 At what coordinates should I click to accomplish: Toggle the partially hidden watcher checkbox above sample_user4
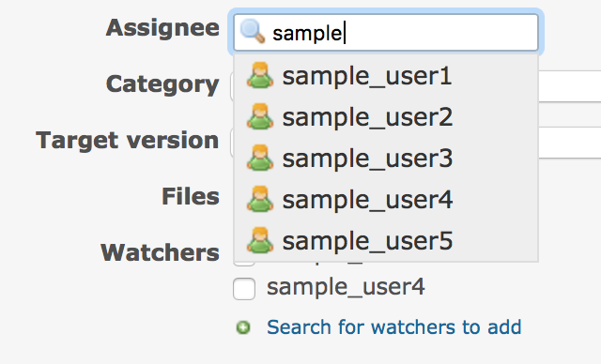244,264
